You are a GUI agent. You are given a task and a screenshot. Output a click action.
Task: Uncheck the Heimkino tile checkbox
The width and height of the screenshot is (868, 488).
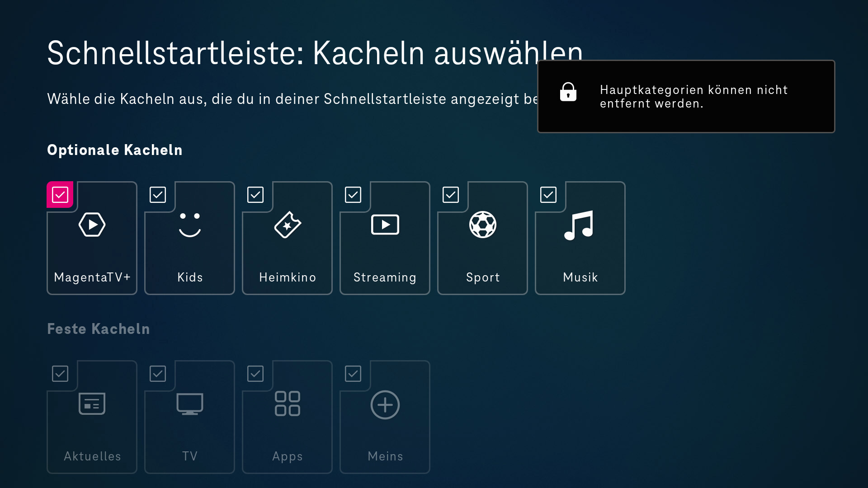[x=255, y=195]
